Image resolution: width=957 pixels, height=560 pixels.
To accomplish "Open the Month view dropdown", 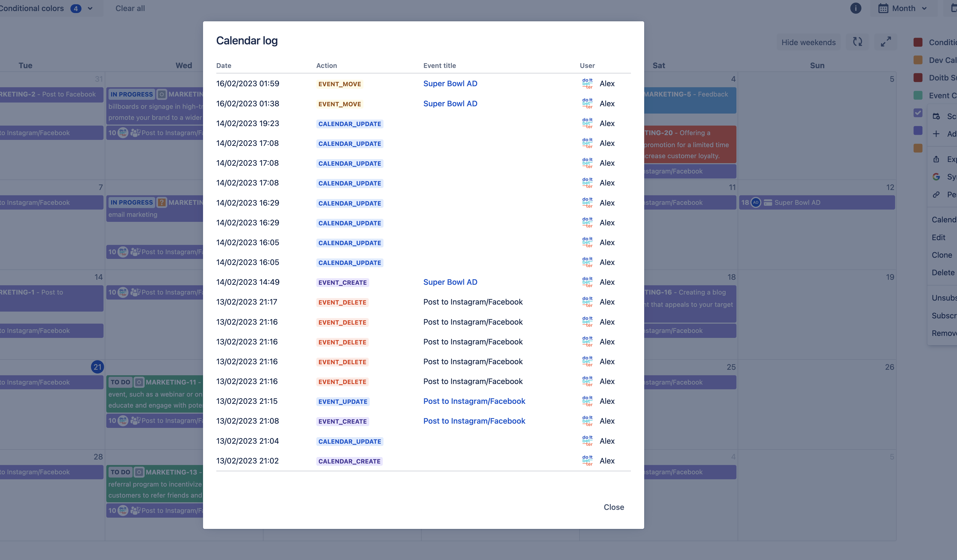I will pyautogui.click(x=903, y=8).
